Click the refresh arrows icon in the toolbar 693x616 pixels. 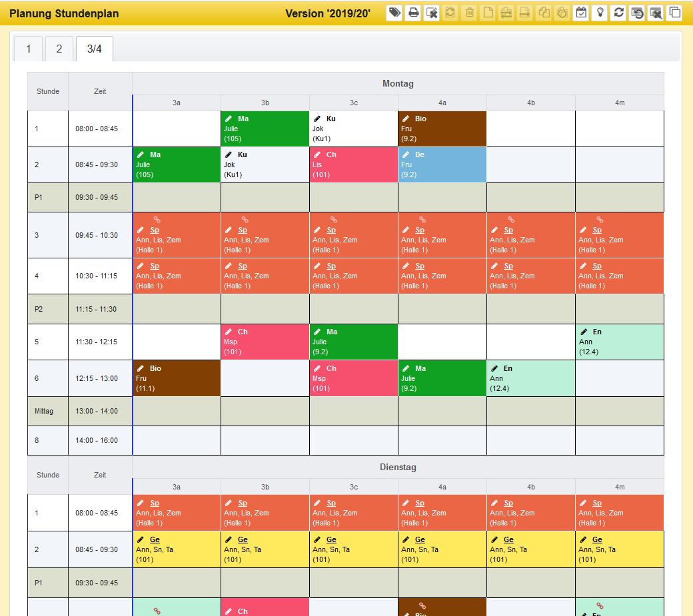click(618, 13)
